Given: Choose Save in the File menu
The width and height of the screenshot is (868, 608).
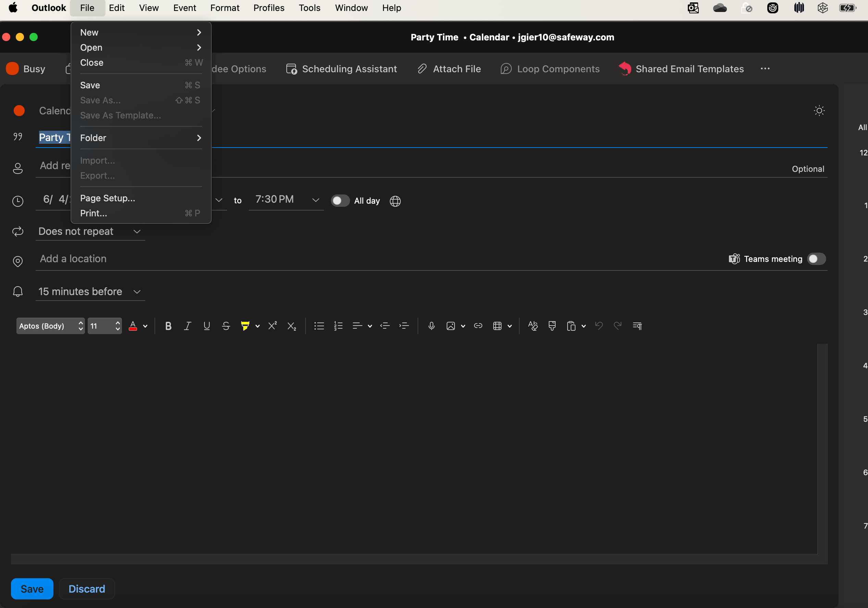Looking at the screenshot, I should tap(141, 85).
